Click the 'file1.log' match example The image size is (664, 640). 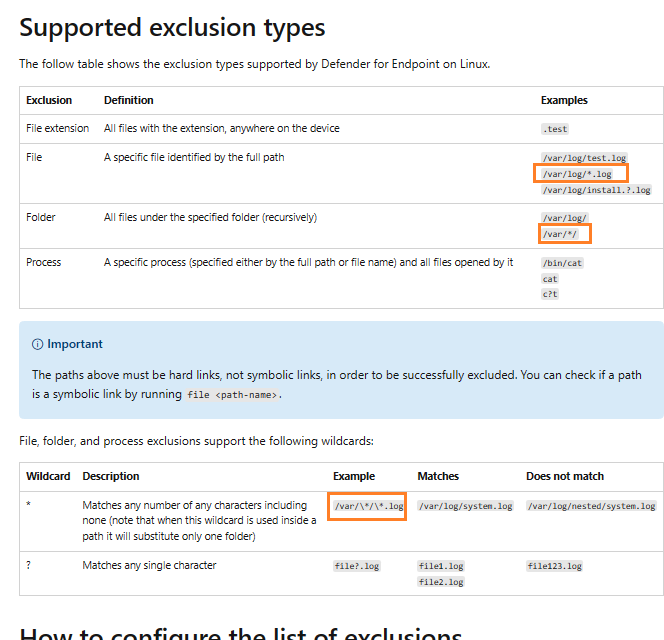pos(441,566)
